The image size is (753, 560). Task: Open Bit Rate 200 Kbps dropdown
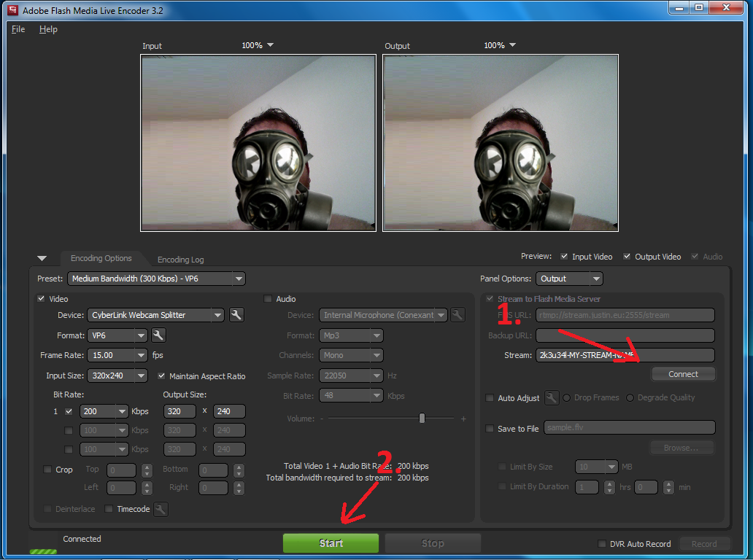coord(104,411)
